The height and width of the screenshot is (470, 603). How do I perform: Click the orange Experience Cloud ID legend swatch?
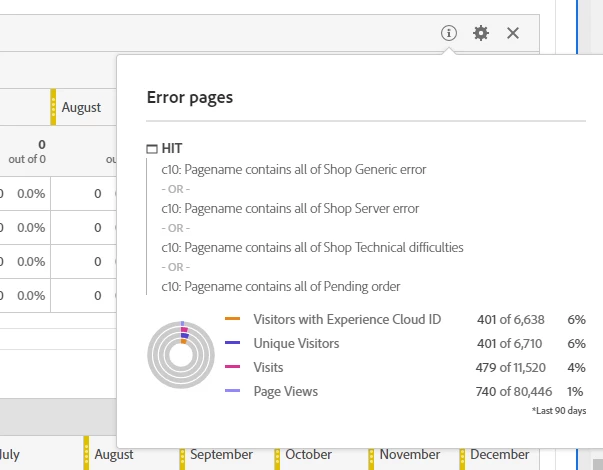tap(232, 318)
